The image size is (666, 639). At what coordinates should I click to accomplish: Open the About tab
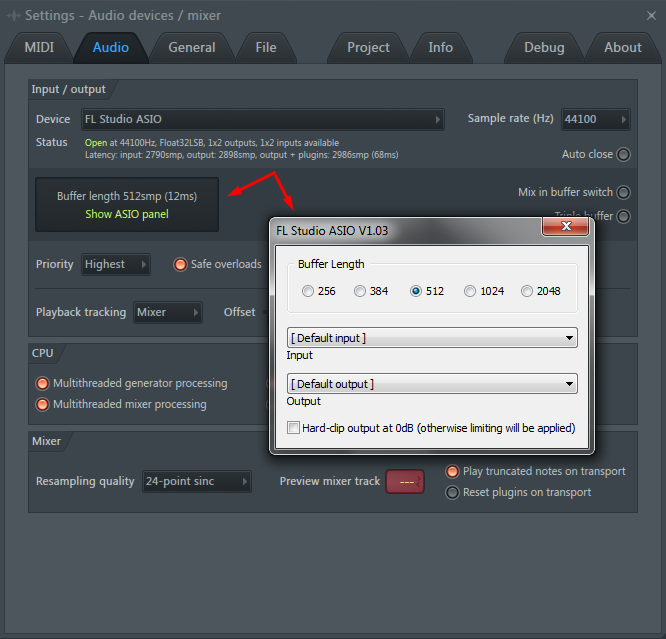[623, 48]
